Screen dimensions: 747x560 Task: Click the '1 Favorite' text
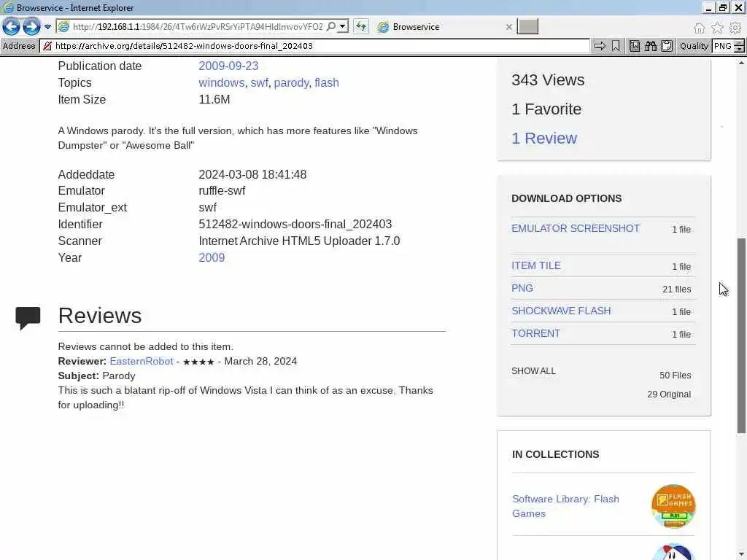pyautogui.click(x=546, y=109)
